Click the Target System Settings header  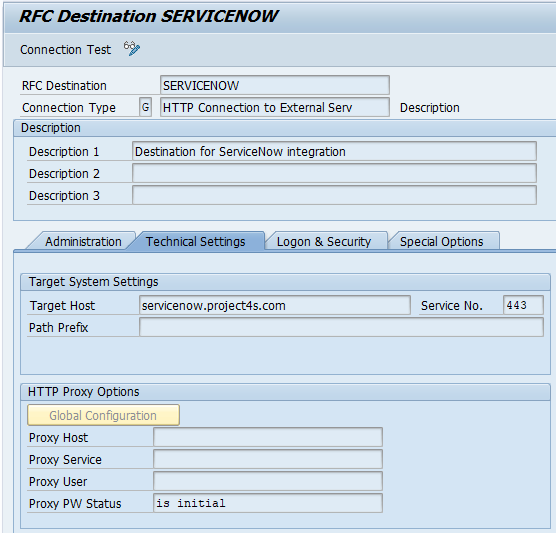point(94,282)
